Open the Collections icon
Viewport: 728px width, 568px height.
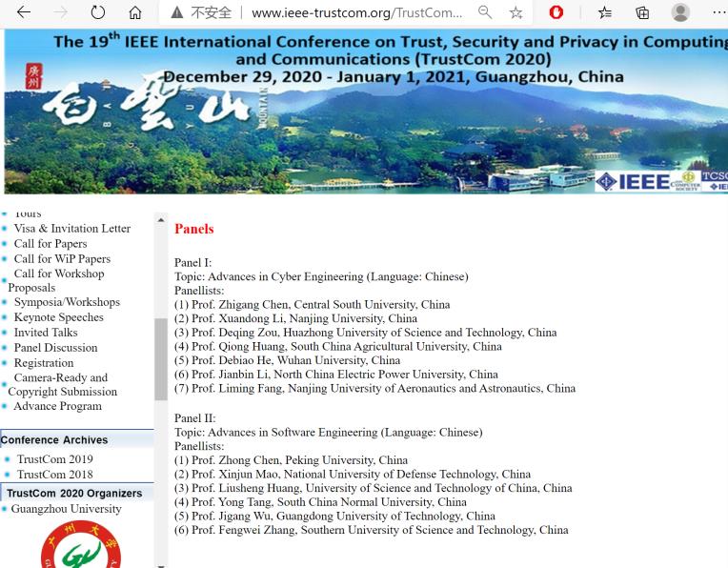(x=642, y=12)
